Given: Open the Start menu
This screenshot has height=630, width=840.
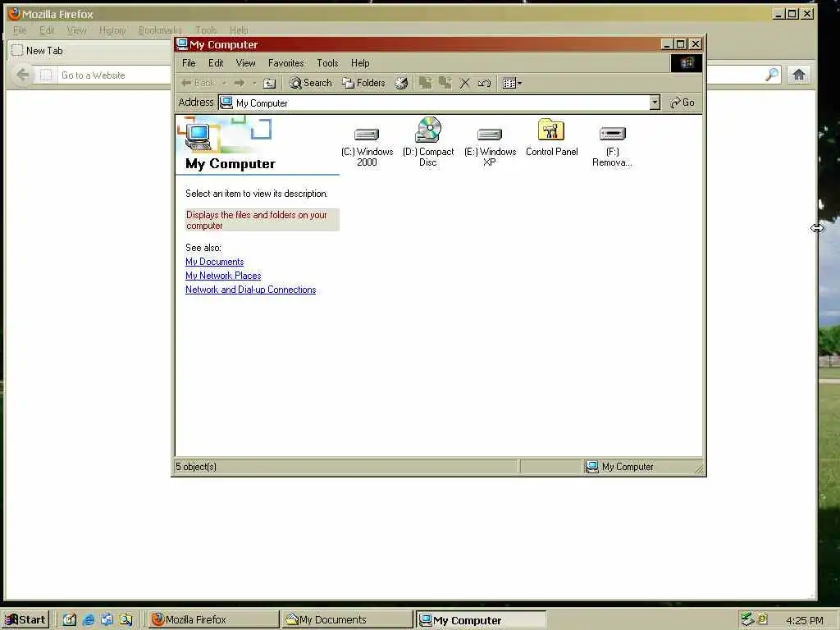Looking at the screenshot, I should 25,620.
